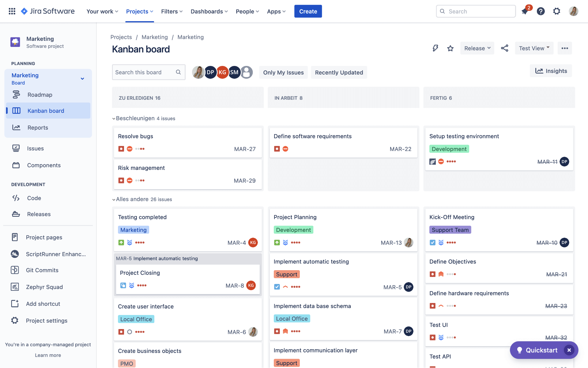Click the three-dot overflow menu on board
588x368 pixels.
(565, 48)
